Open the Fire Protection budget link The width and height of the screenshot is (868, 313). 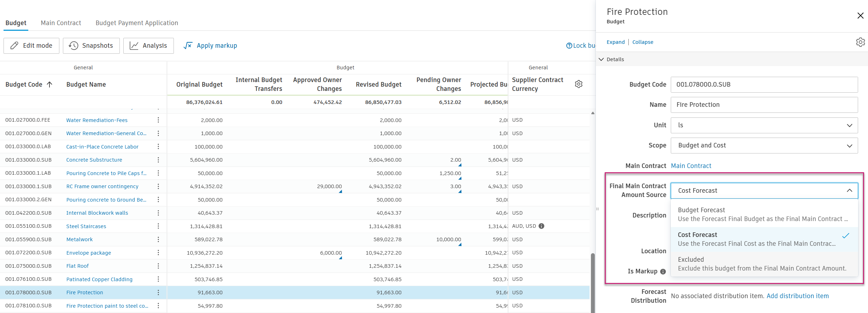pyautogui.click(x=85, y=292)
